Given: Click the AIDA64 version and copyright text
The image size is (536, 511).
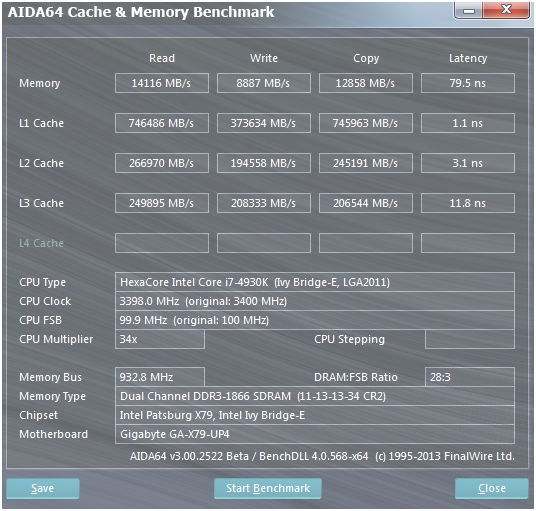Looking at the screenshot, I should pos(322,456).
